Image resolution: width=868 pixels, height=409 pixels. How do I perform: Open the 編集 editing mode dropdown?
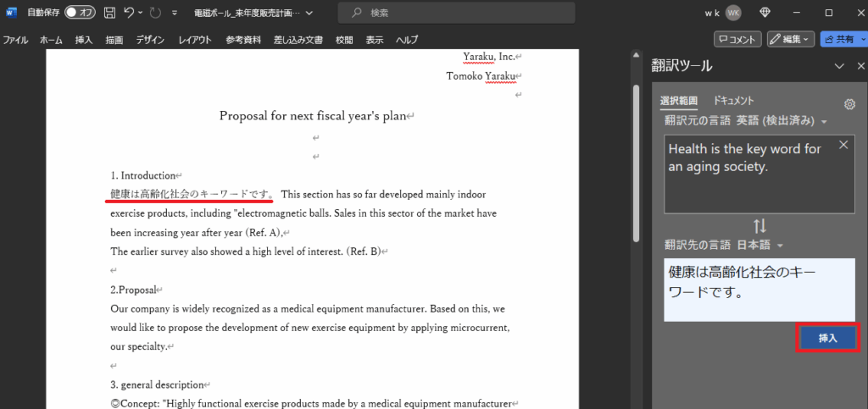[x=791, y=39]
